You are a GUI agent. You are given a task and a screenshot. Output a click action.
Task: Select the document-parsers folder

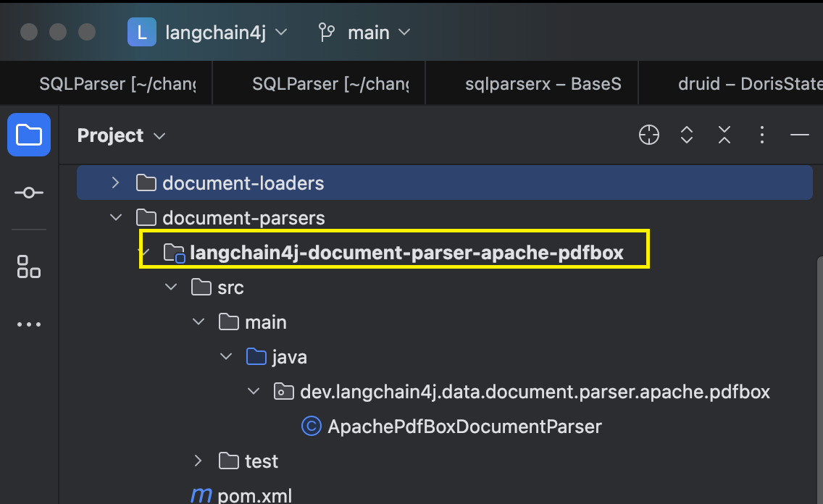coord(243,218)
